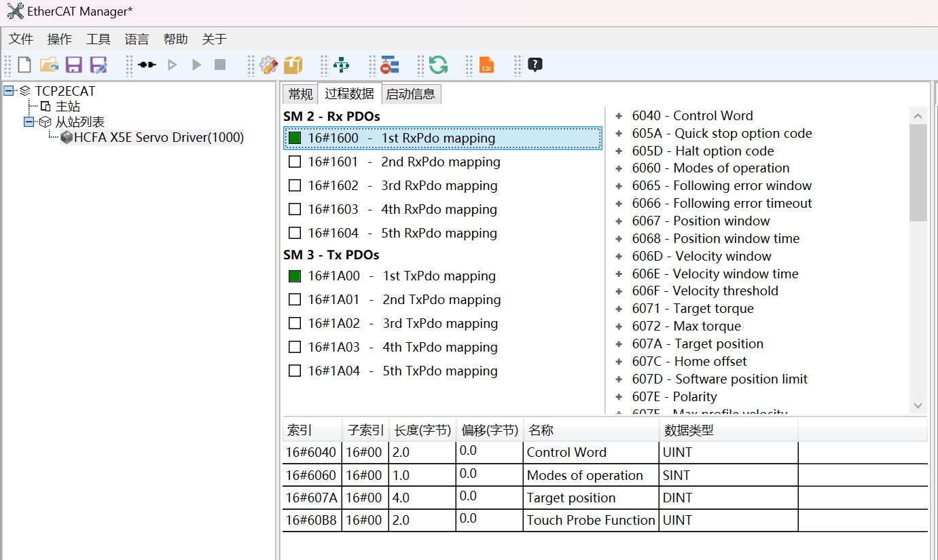Click the 长度(字节) column header

tap(422, 430)
